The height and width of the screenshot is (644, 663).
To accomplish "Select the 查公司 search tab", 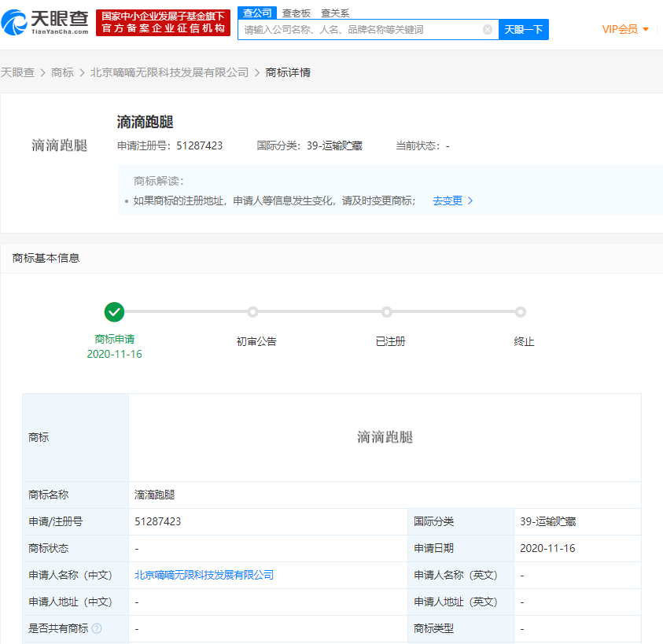I will coord(257,13).
